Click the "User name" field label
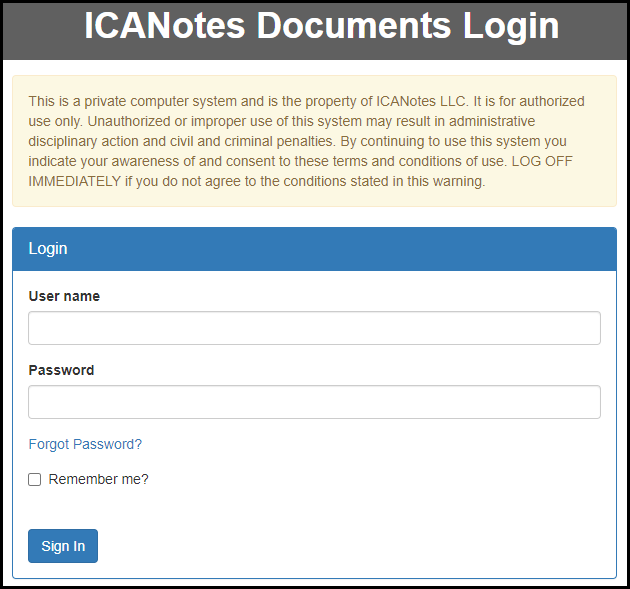The width and height of the screenshot is (630, 589). click(x=64, y=296)
